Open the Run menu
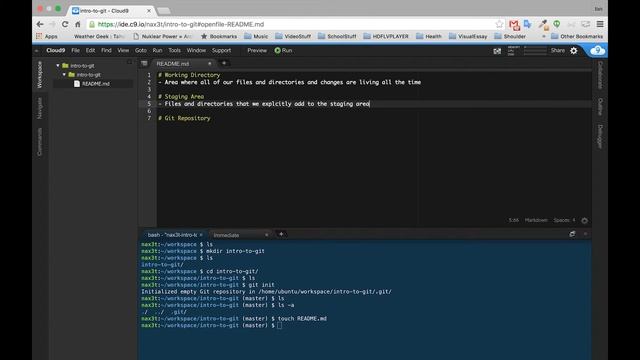The image size is (640, 360). tap(157, 51)
